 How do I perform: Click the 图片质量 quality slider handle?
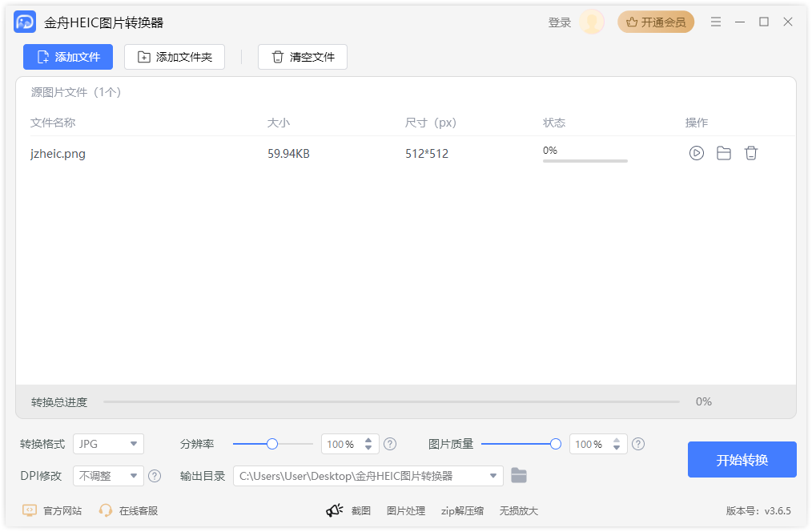click(557, 443)
